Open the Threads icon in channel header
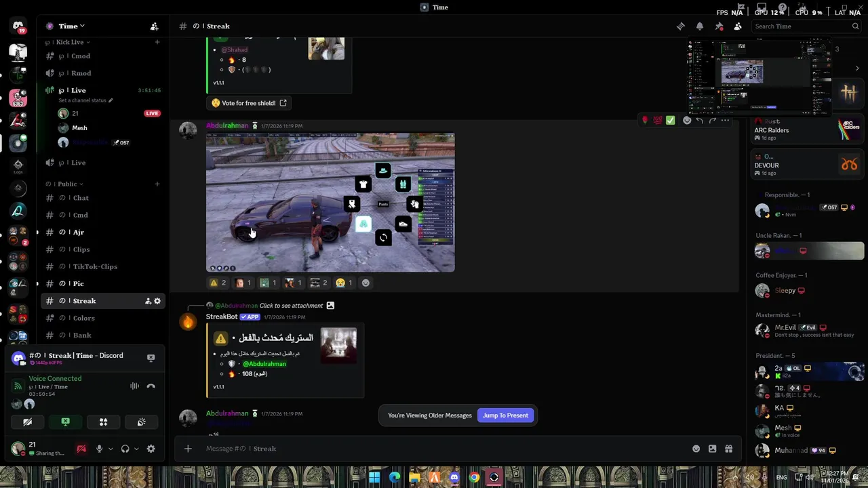The image size is (868, 488). 680,26
